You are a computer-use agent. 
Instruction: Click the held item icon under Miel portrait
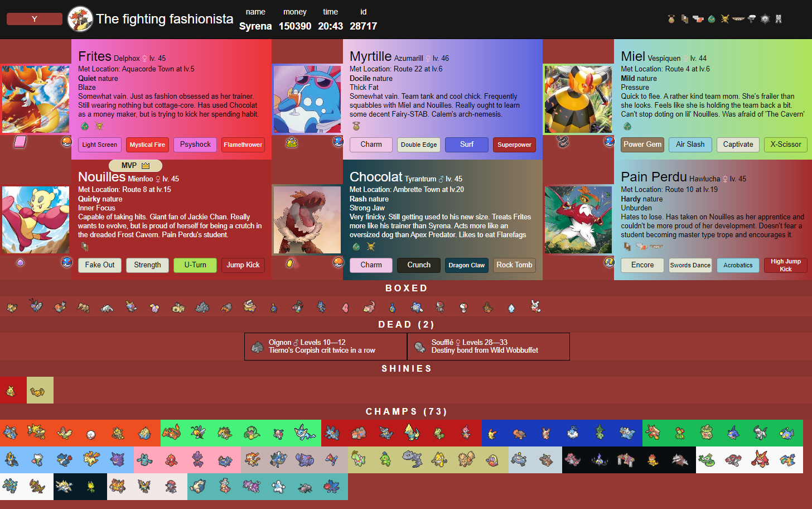(x=563, y=142)
